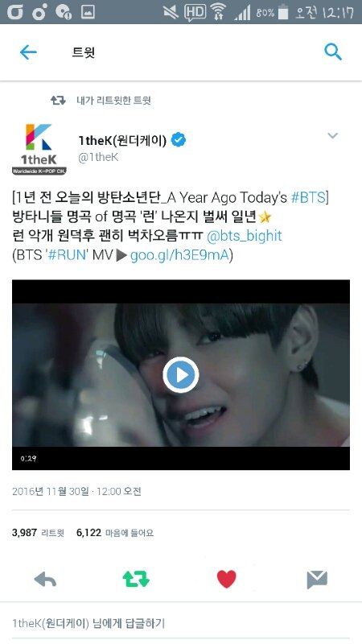This screenshot has width=362, height=644.
Task: Open goo.gl/h3E9mA link
Action: click(x=179, y=255)
